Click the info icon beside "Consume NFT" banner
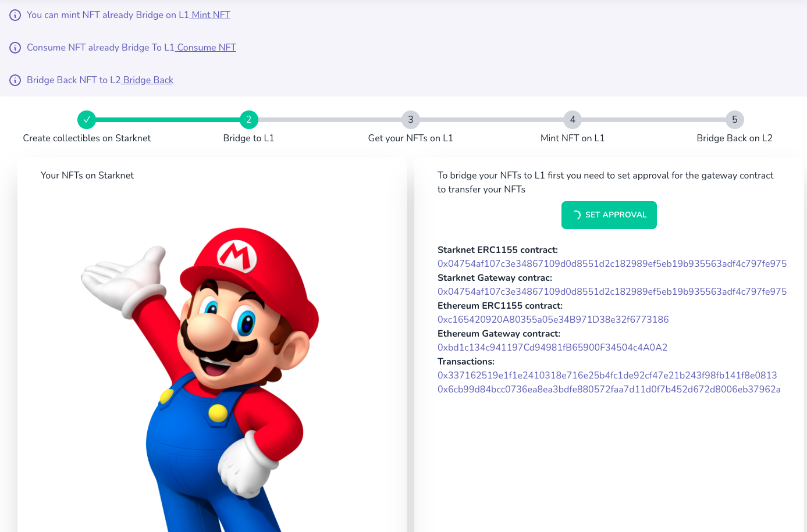The height and width of the screenshot is (532, 807). point(15,47)
